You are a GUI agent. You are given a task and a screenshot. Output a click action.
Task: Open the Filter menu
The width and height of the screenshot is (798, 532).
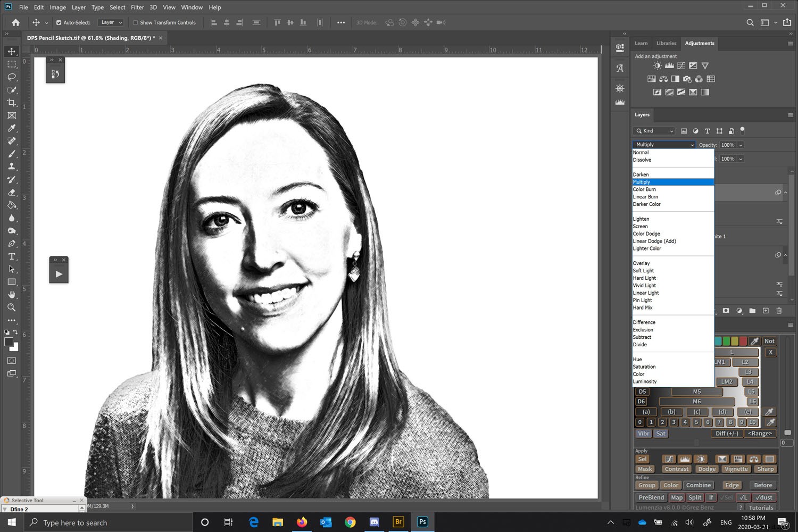coord(137,7)
